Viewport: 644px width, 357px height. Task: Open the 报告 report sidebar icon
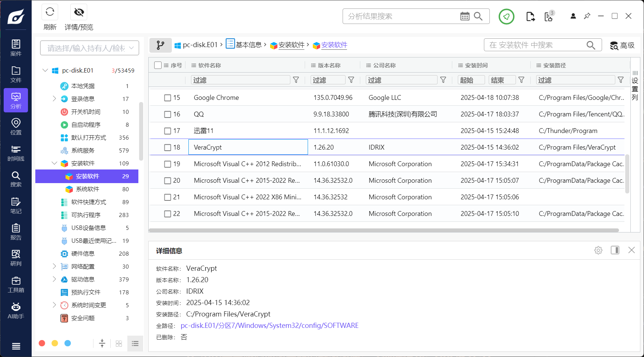tap(16, 232)
